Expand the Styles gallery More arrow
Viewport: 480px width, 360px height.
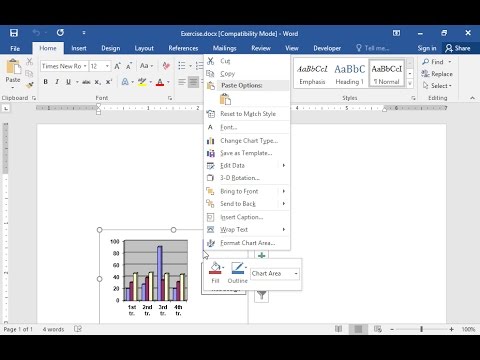[x=410, y=84]
